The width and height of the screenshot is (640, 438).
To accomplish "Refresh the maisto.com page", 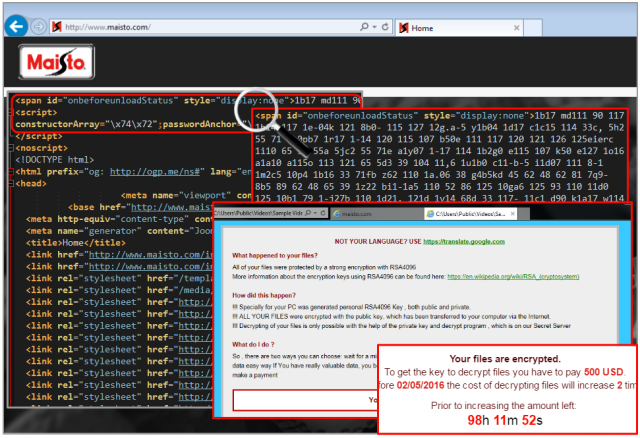I will 385,27.
